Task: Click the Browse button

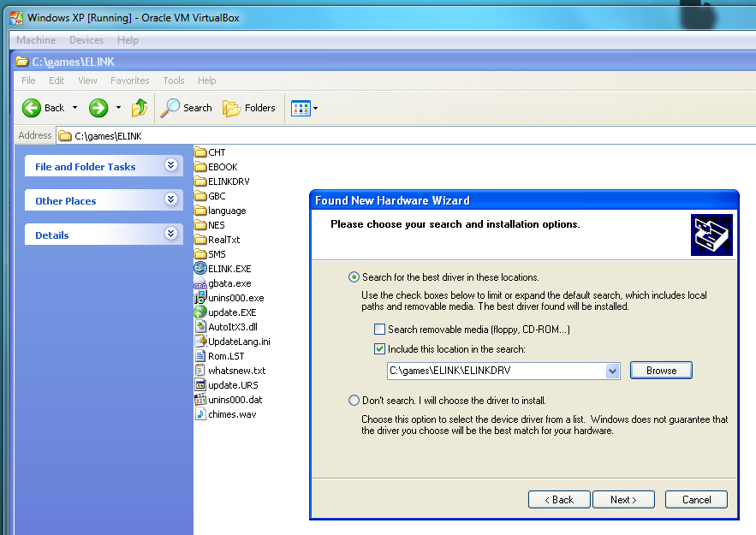Action: (661, 371)
